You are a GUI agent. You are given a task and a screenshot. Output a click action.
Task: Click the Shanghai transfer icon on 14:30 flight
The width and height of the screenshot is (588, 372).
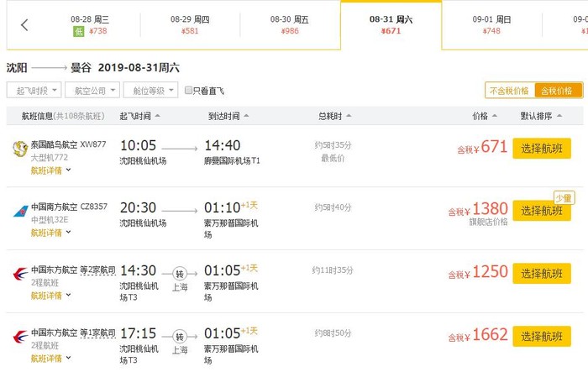[180, 274]
